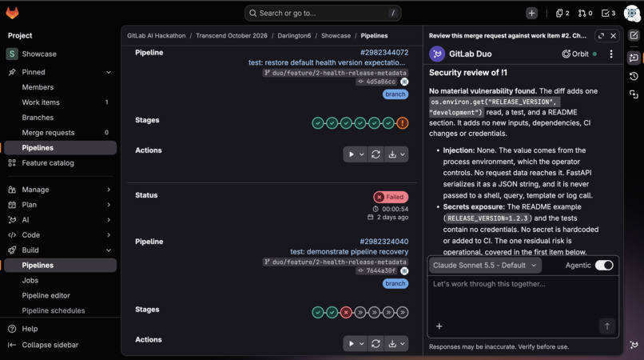Open 'test: demonstrate pipeline recovery' commit link

(x=349, y=251)
